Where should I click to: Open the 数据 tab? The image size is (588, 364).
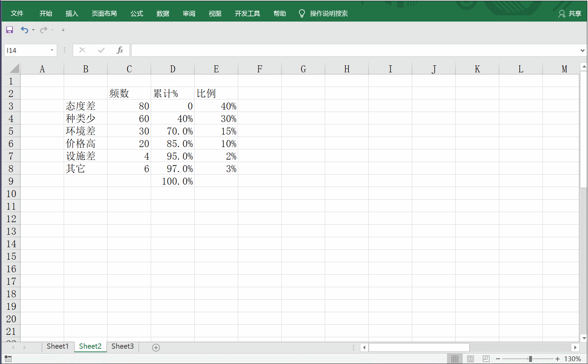tap(163, 14)
